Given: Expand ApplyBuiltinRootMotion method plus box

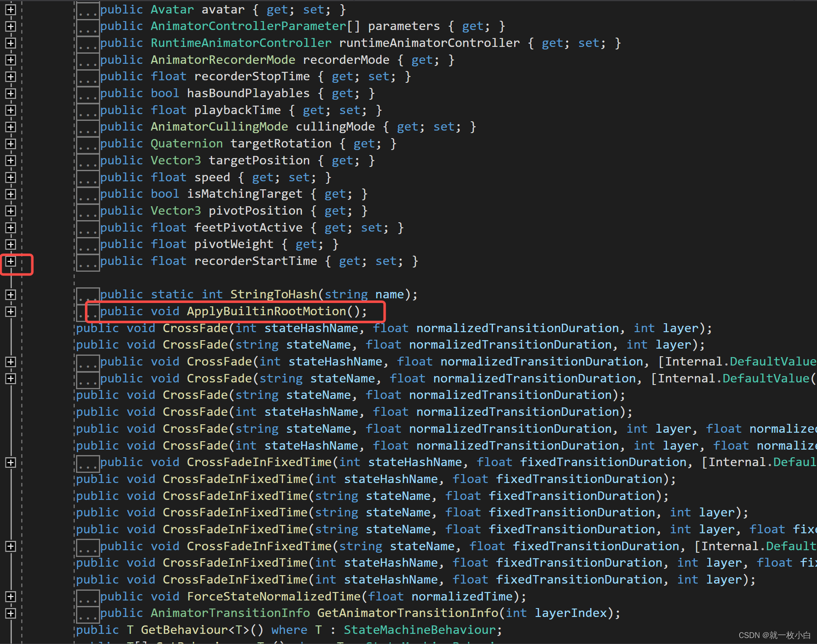Looking at the screenshot, I should point(11,311).
